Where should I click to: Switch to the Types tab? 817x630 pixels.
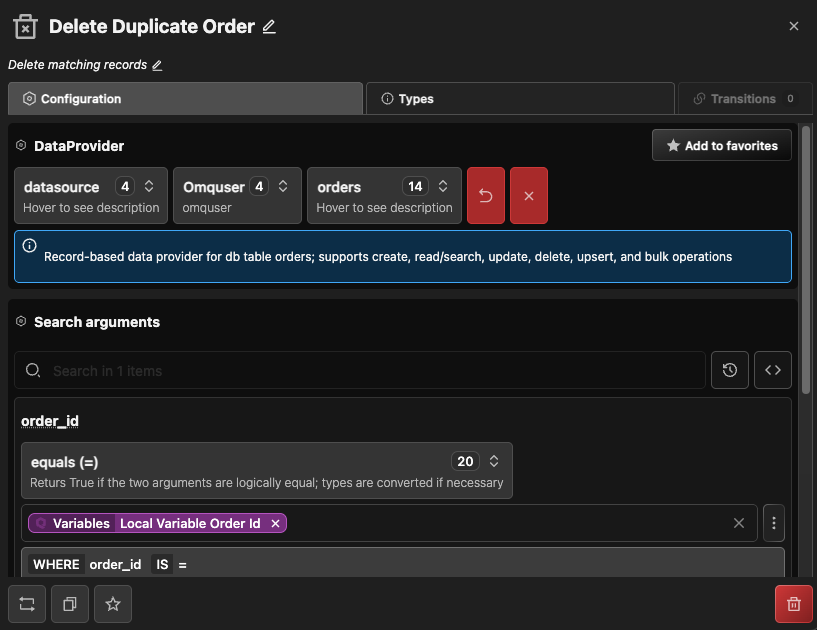[x=519, y=99]
